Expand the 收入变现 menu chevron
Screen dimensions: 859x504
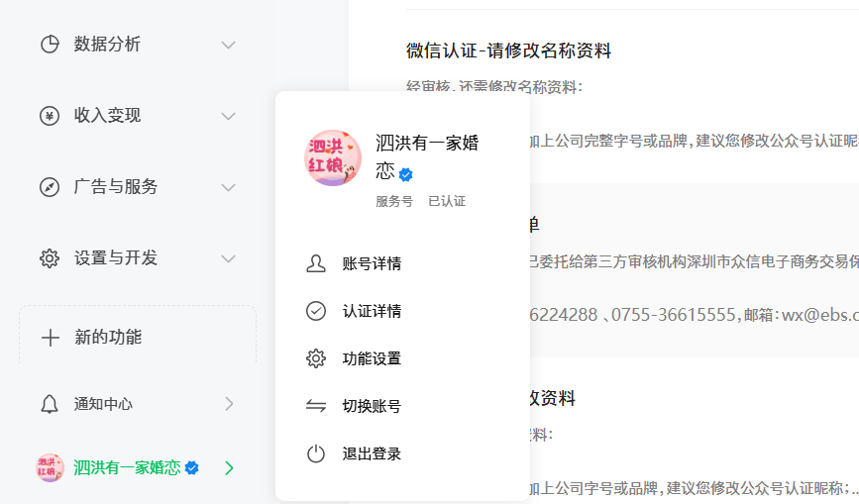point(229,116)
